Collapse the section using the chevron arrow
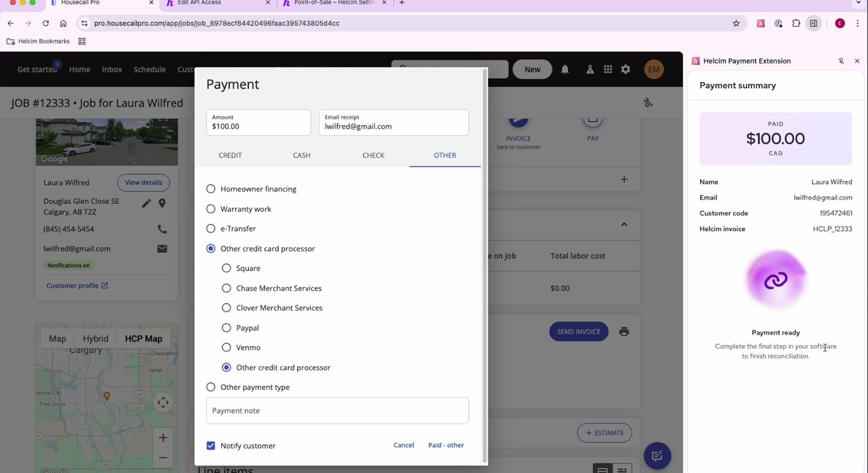Screen dimensions: 868x473 click(x=624, y=224)
